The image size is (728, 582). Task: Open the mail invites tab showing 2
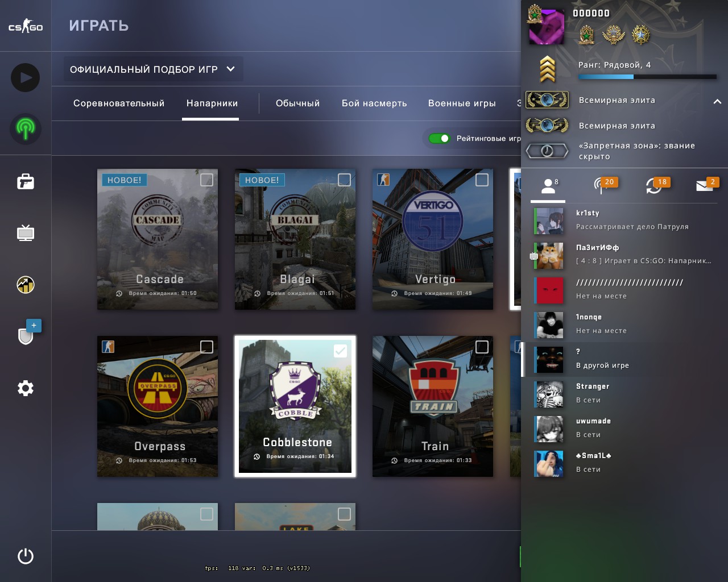[708, 185]
